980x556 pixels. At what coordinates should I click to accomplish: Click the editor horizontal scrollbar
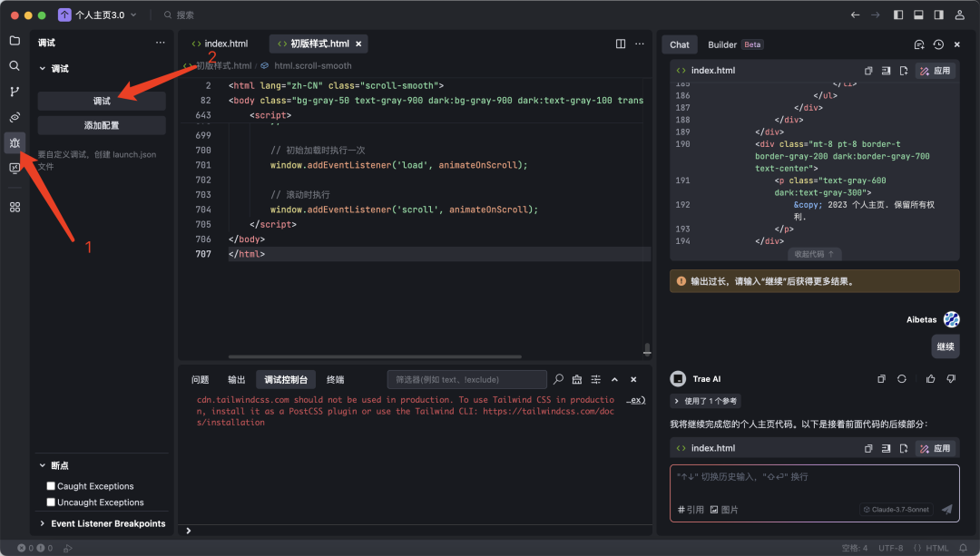point(375,356)
